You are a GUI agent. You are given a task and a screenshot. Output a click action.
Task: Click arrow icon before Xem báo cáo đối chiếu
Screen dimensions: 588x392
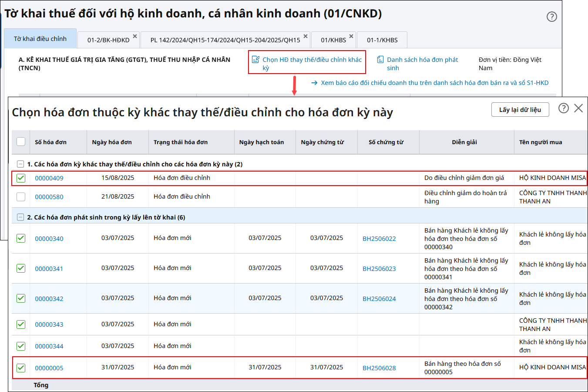coord(314,83)
